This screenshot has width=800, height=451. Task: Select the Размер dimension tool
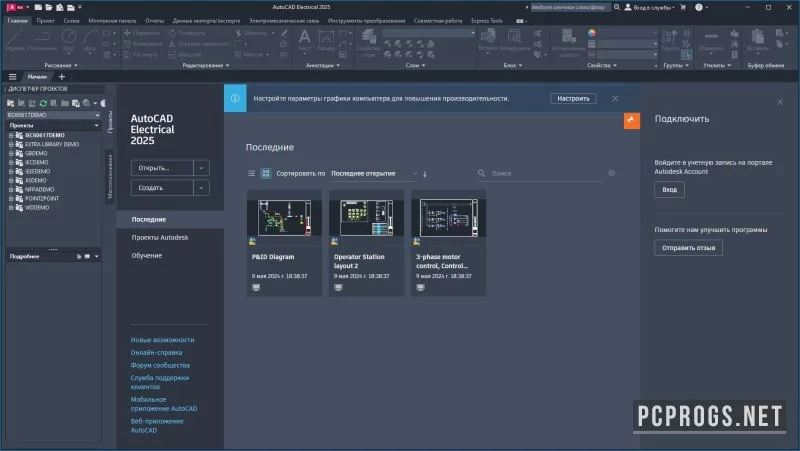click(x=326, y=40)
